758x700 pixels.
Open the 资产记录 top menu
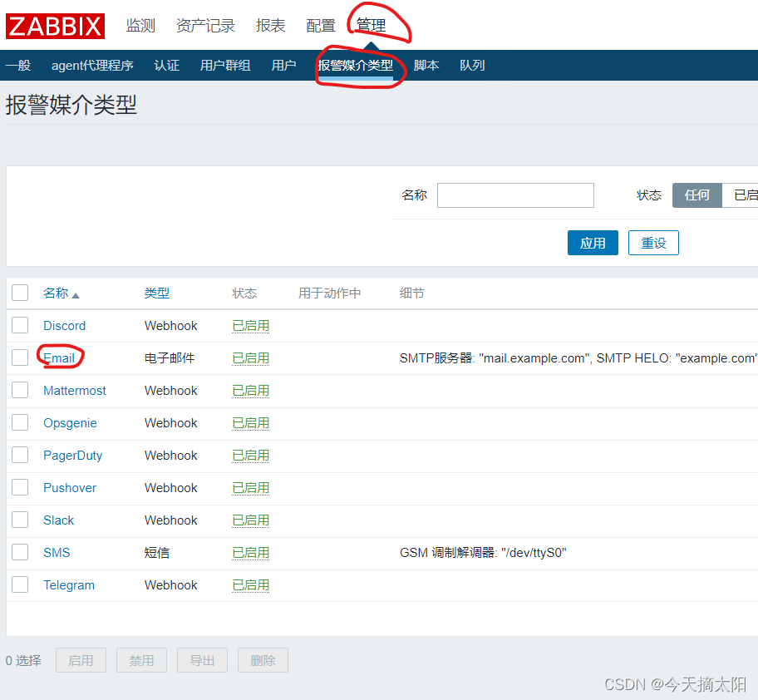click(205, 26)
